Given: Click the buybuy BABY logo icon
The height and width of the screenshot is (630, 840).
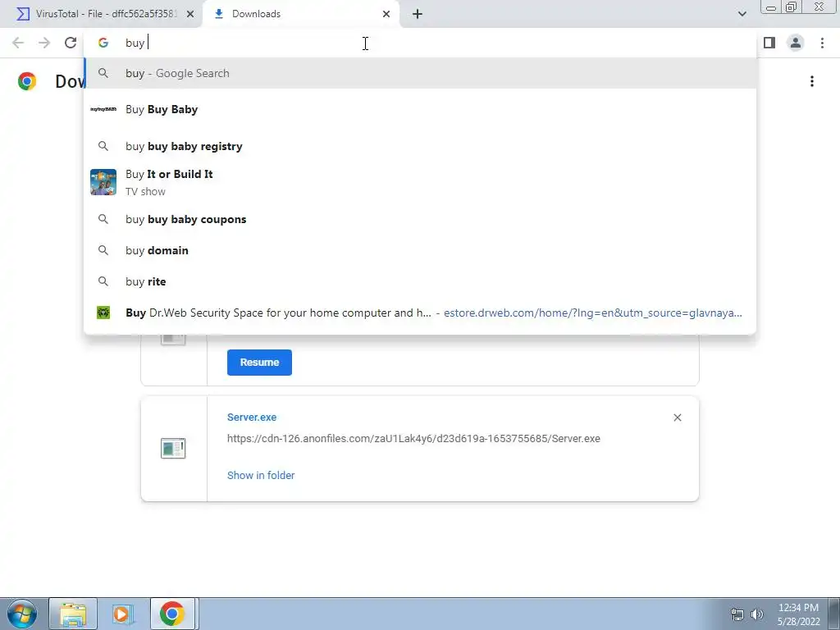Looking at the screenshot, I should (x=103, y=109).
